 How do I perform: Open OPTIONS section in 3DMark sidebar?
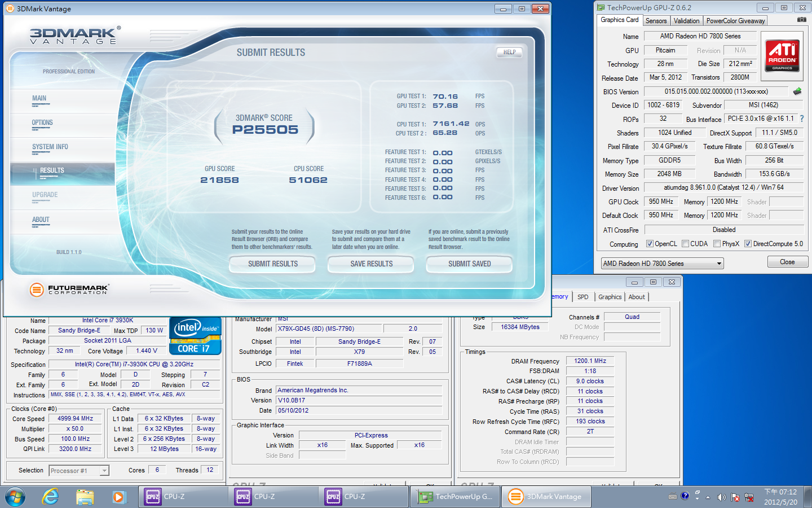pyautogui.click(x=62, y=124)
